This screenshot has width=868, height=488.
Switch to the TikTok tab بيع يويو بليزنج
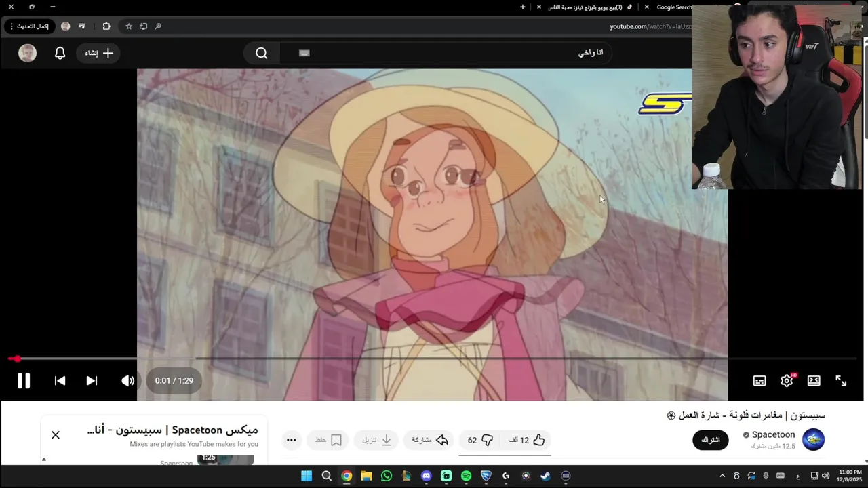589,7
